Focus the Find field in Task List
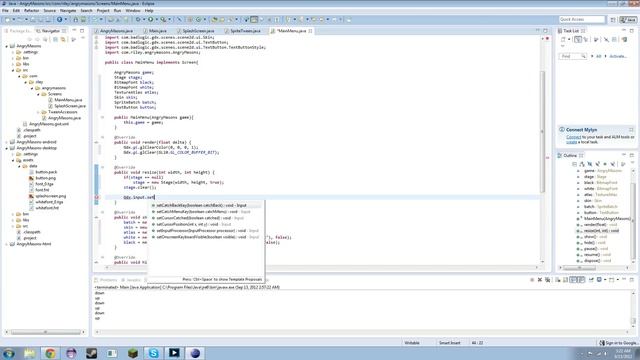 [x=573, y=56]
